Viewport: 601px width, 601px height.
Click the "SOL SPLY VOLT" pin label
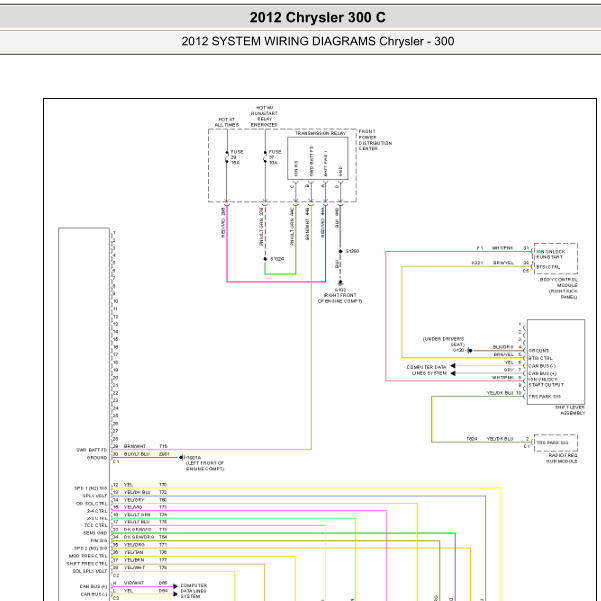[x=90, y=571]
